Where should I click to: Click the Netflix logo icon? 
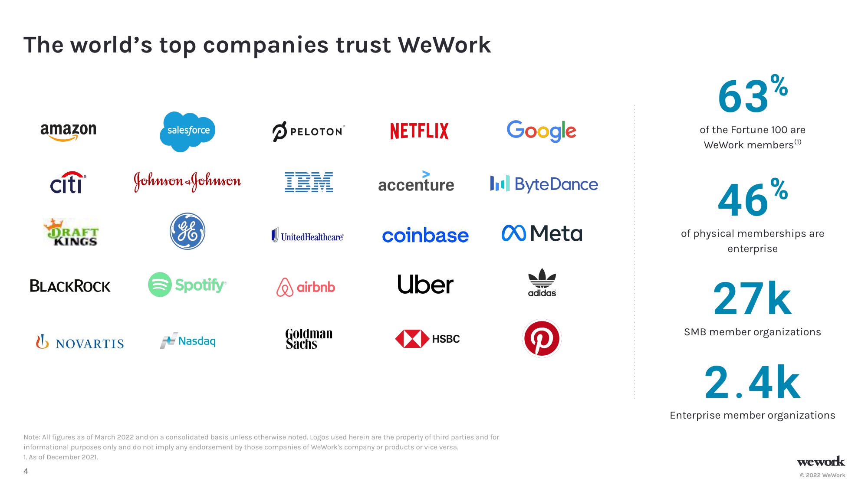(421, 128)
